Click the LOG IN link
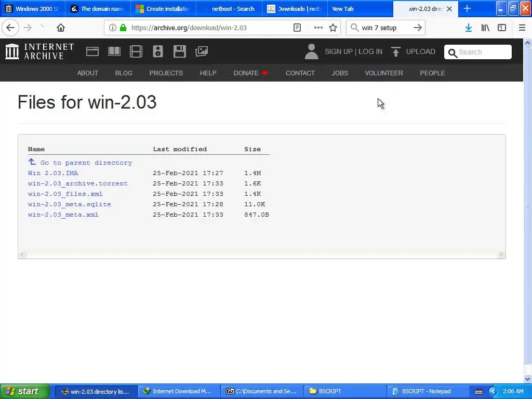 [370, 51]
